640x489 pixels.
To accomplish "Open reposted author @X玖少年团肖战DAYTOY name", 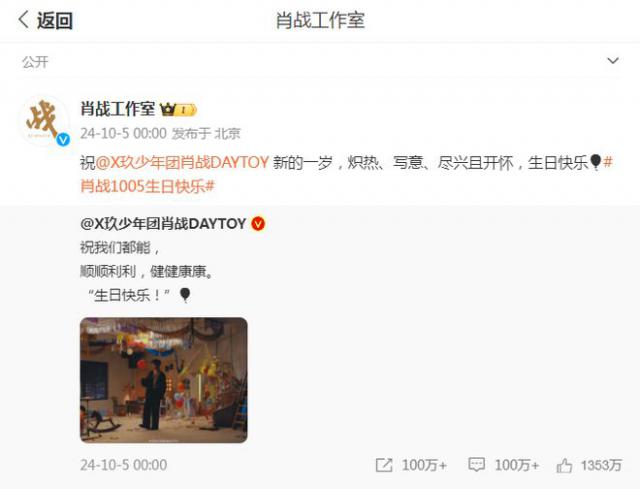I will pos(163,224).
